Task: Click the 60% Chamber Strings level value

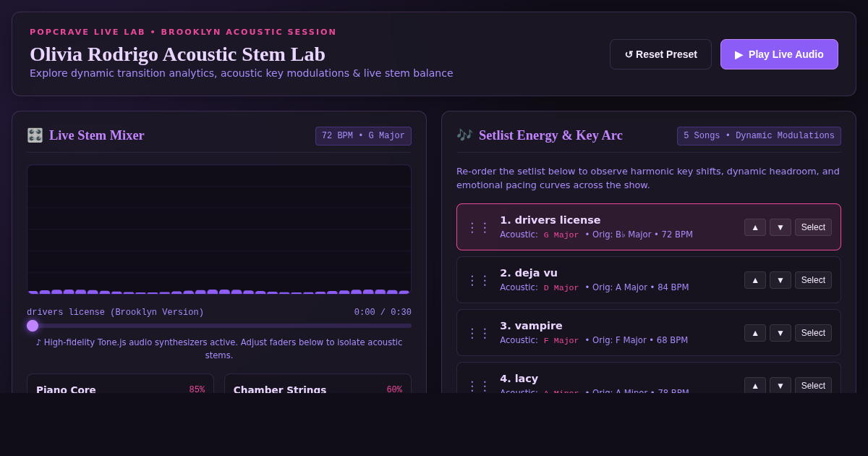Action: click(394, 389)
